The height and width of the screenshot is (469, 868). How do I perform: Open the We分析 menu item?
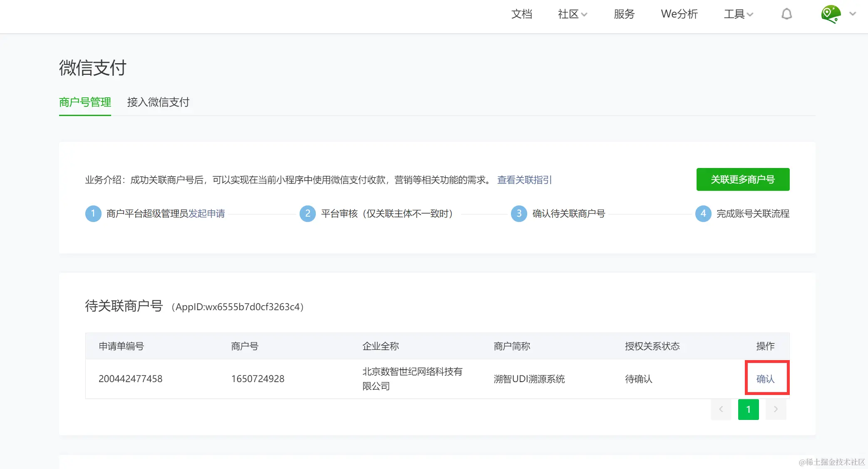tap(679, 14)
